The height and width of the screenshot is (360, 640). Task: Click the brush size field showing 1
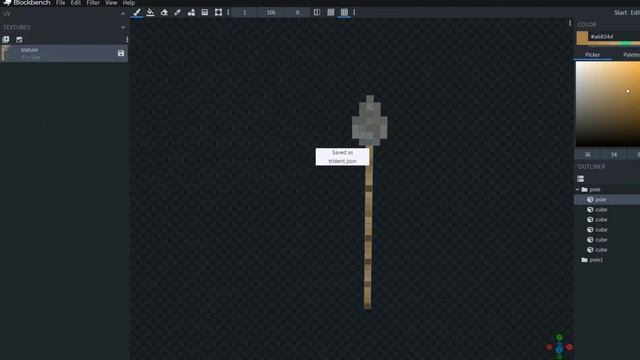pos(244,13)
